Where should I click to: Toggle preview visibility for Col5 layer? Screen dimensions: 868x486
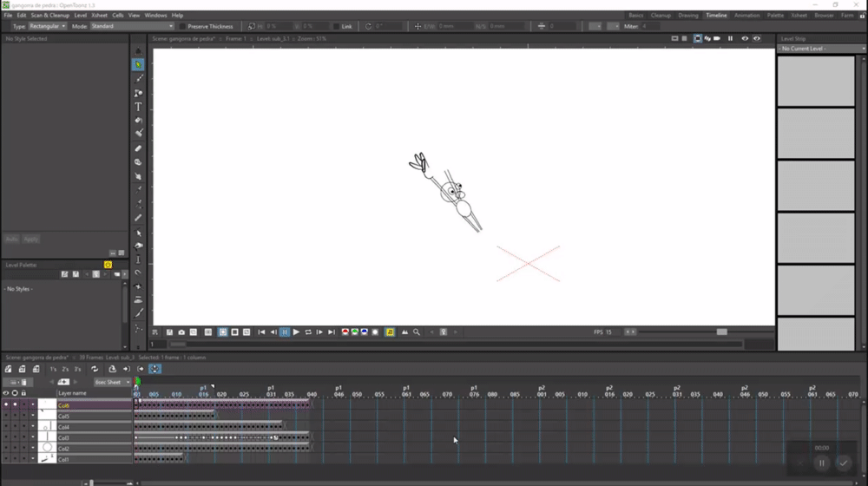tap(6, 417)
